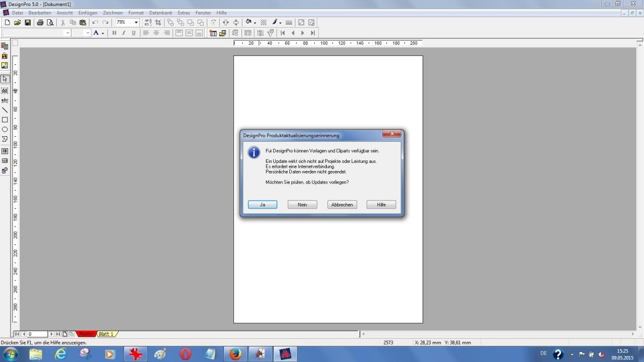Redo the last action
The image size is (644, 362).
pyautogui.click(x=105, y=23)
